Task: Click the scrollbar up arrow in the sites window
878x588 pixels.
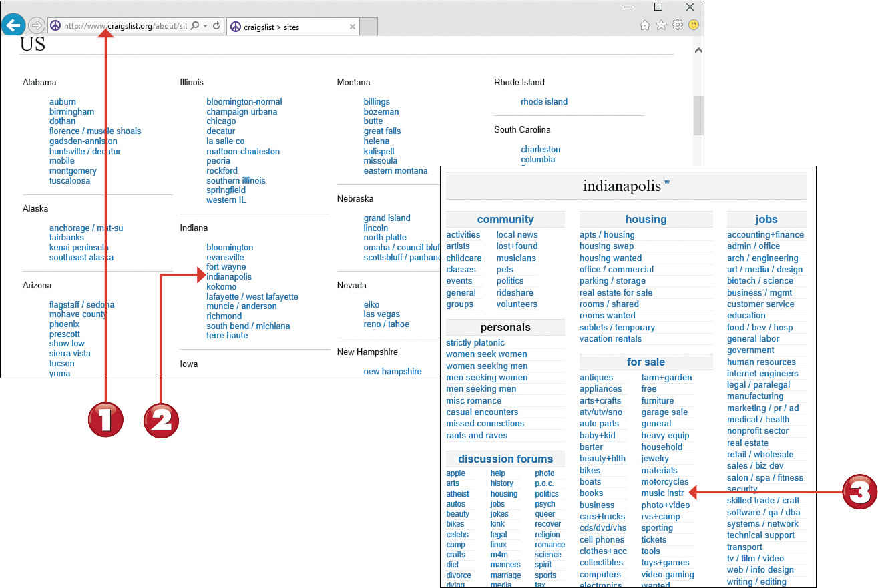Action: (698, 50)
